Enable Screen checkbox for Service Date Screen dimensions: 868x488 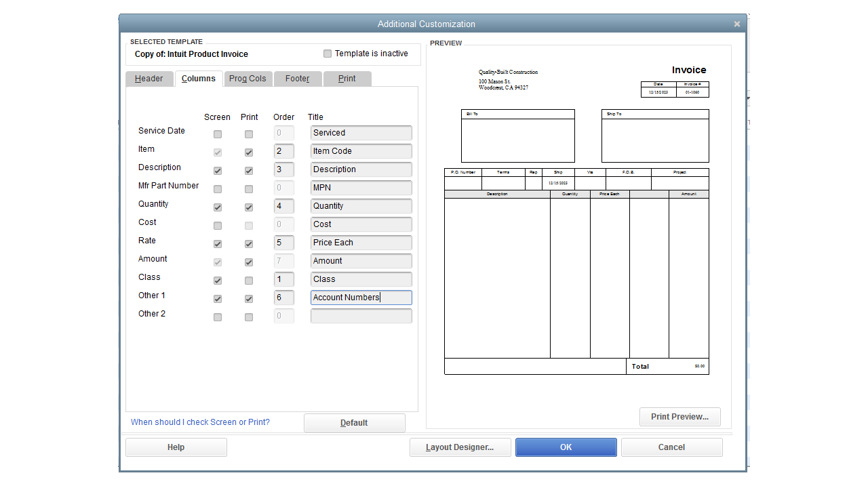tap(218, 134)
